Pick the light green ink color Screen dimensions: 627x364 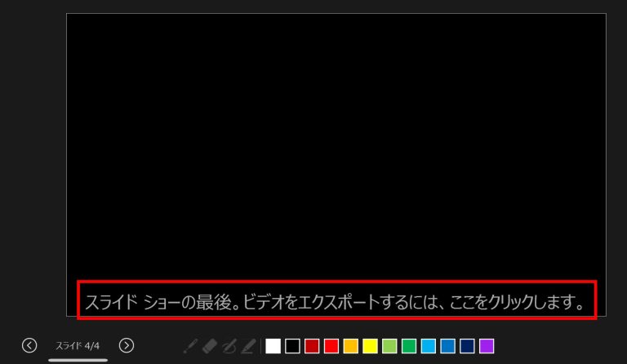click(x=389, y=346)
